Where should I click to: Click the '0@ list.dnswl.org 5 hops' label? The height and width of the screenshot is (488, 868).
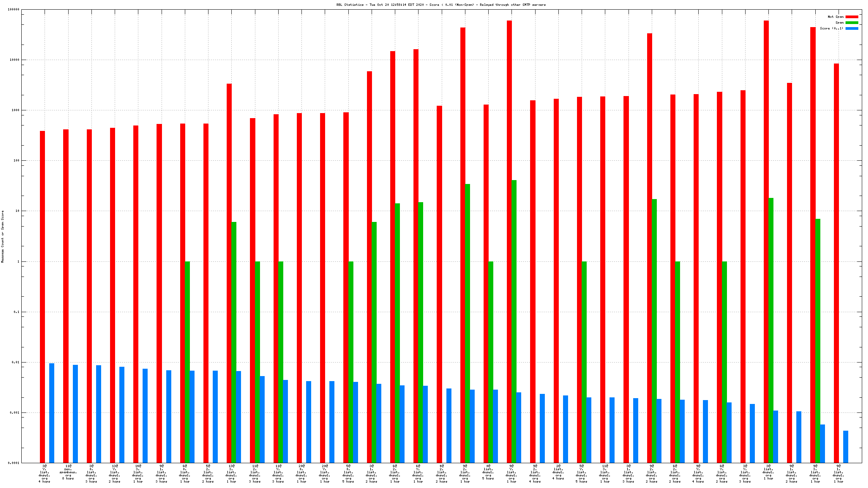click(488, 472)
